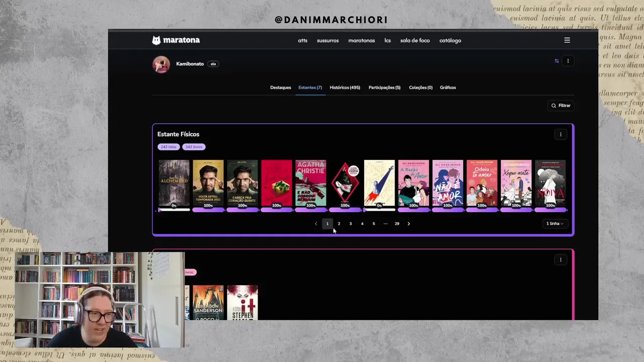
Task: Go to shelf page 3
Action: tap(350, 224)
